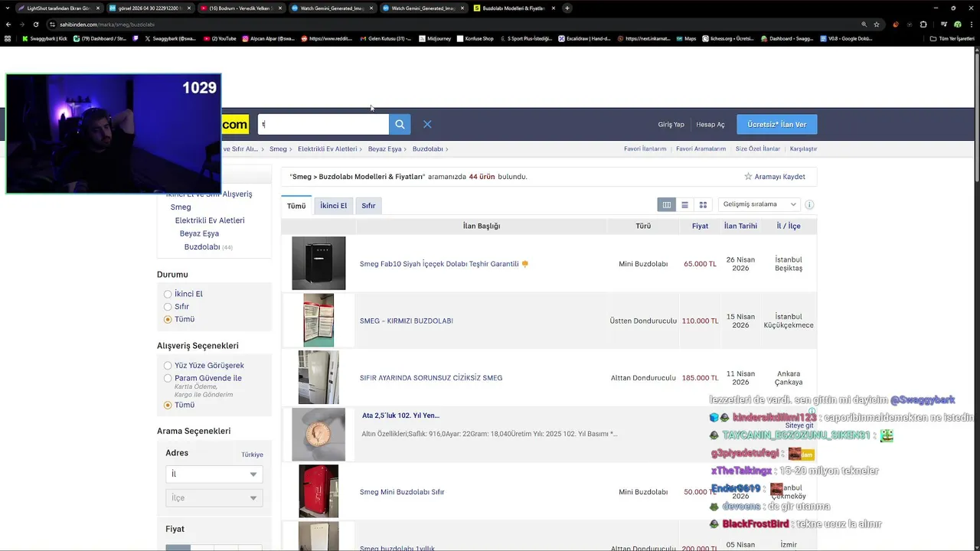The height and width of the screenshot is (551, 980).
Task: Select the Tümü results tab
Action: [x=296, y=206]
